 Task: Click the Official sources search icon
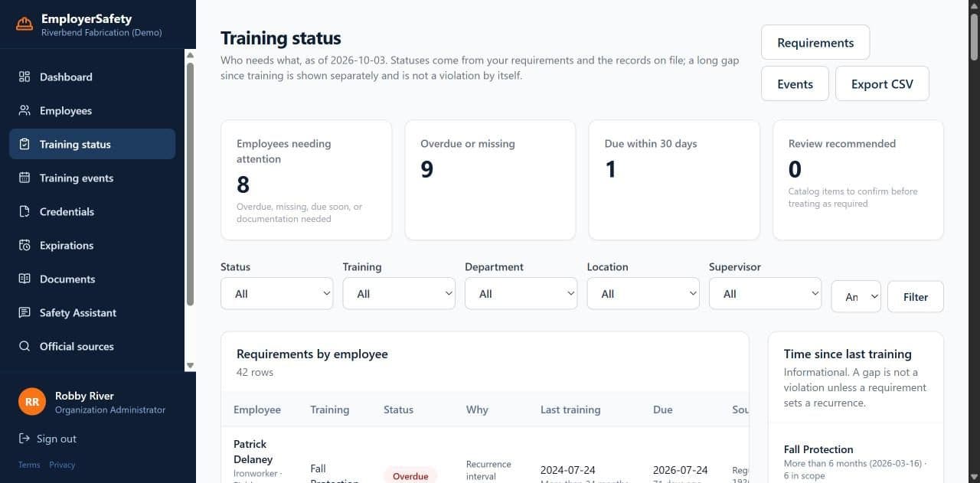24,346
